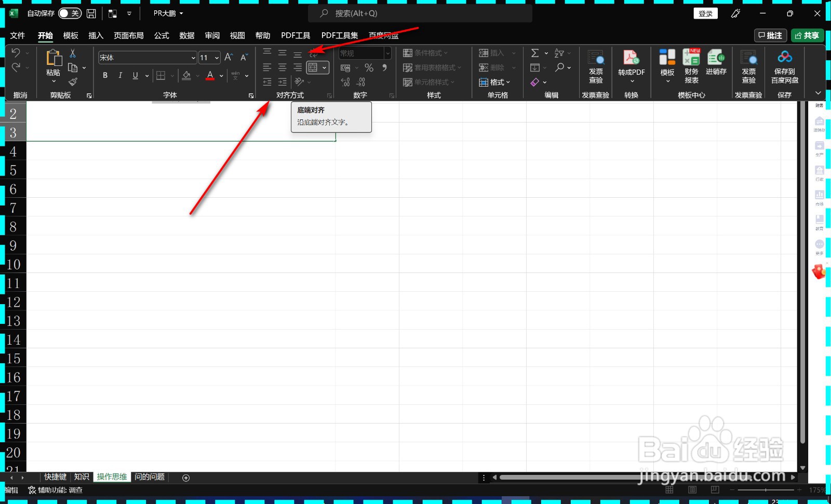The image size is (831, 504).
Task: Select row header 10
Action: tap(14, 264)
